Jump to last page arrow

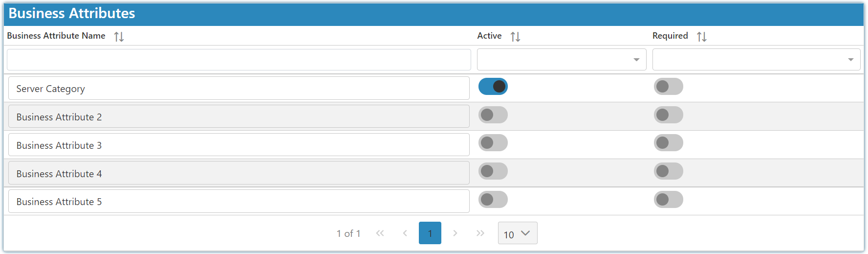click(x=480, y=233)
